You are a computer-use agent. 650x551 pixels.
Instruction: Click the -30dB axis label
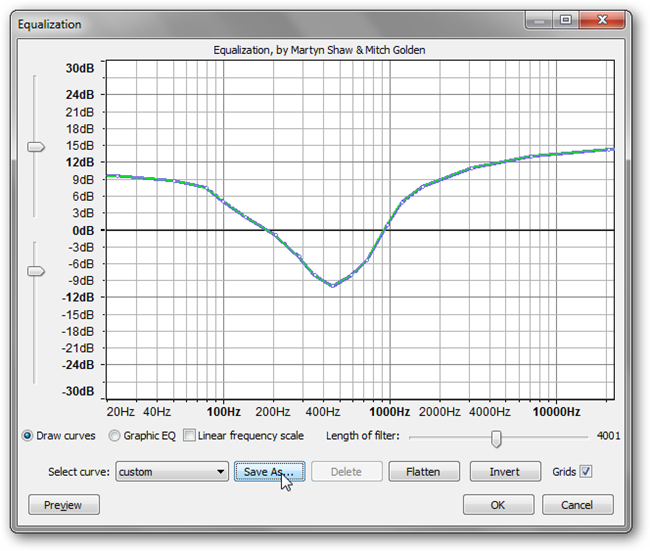(78, 391)
